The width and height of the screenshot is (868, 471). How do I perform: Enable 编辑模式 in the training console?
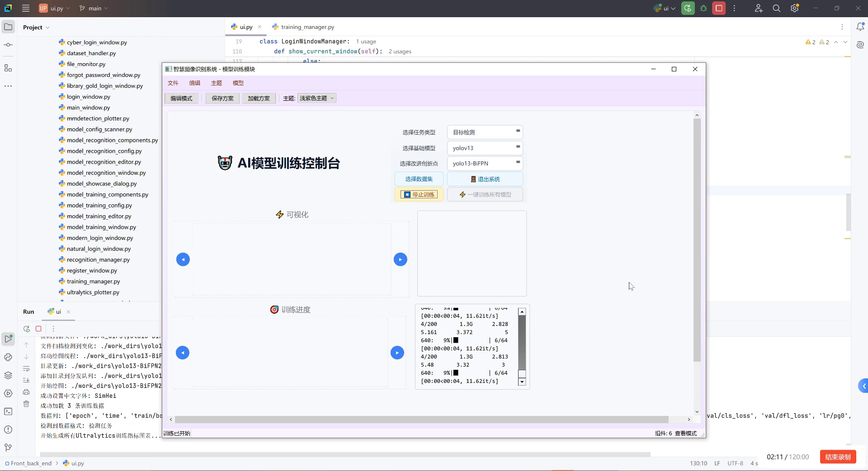click(181, 98)
